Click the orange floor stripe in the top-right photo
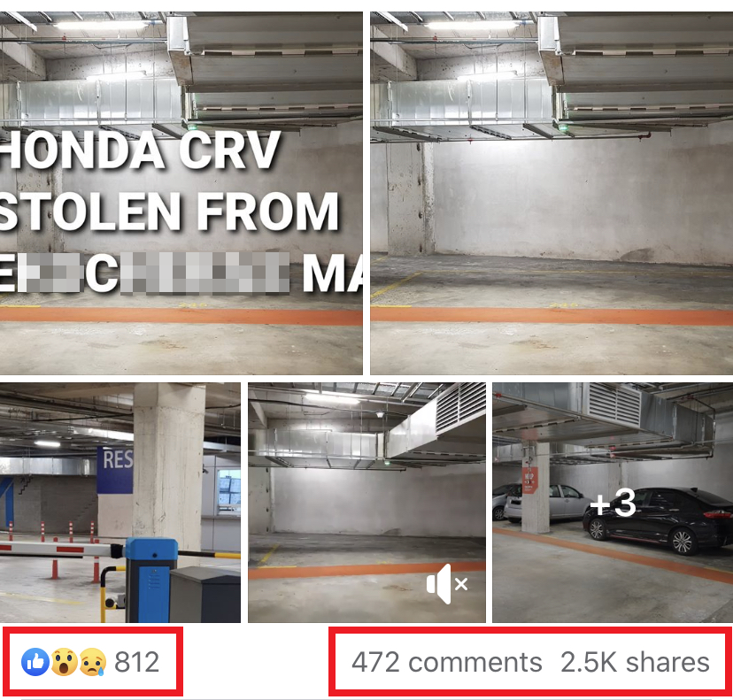This screenshot has height=700, width=733. coord(552,315)
